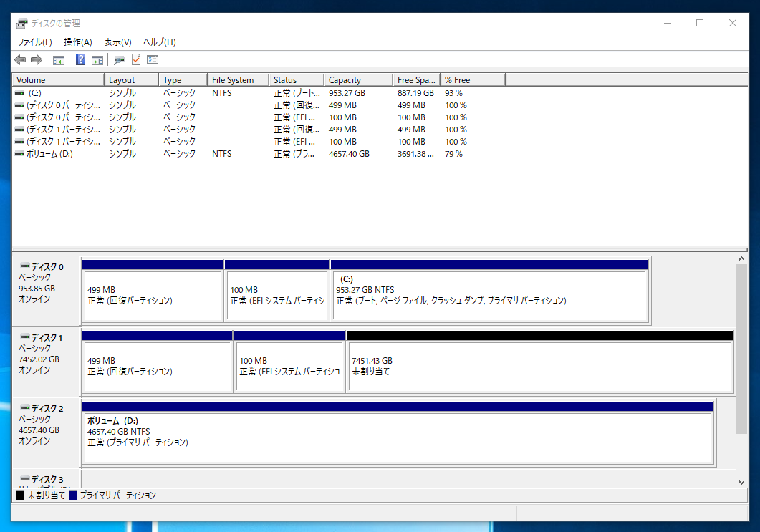
Task: Click the rescan disks checklist icon
Action: [152, 59]
